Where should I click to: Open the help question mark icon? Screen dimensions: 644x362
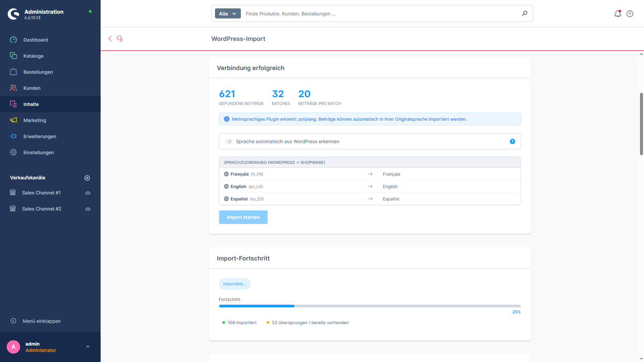[630, 14]
